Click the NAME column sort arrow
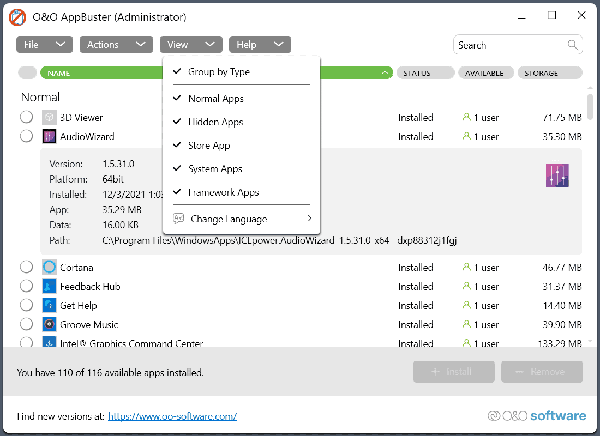This screenshot has width=600, height=436. click(x=385, y=73)
